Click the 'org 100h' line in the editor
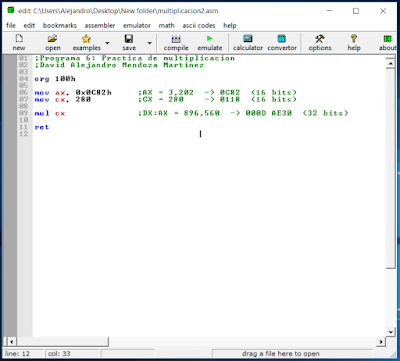 coord(55,79)
